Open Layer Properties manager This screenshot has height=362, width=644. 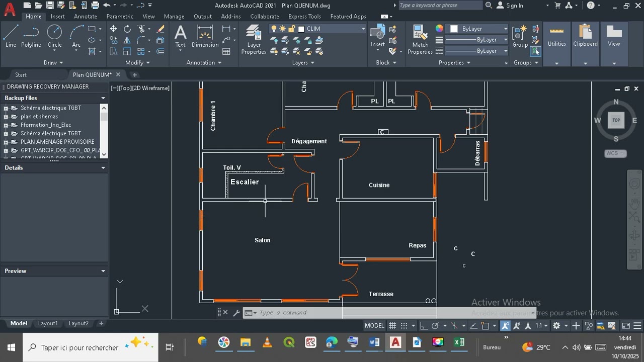coord(254,40)
